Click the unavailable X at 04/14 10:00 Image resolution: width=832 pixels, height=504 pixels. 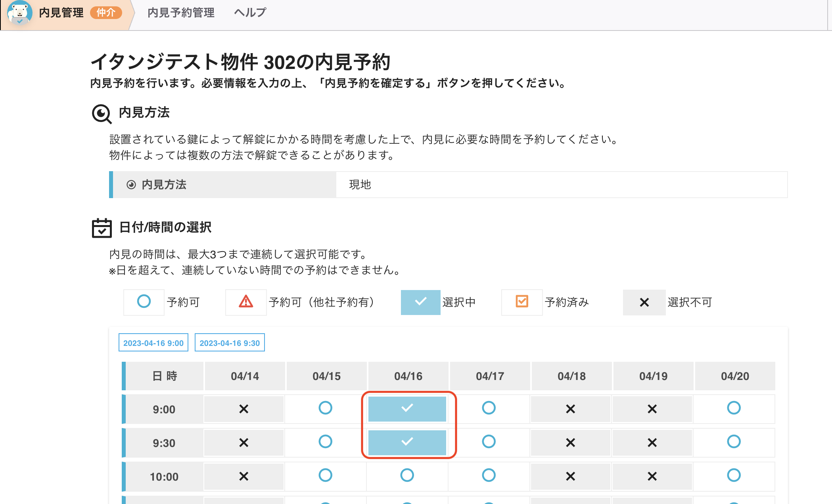coord(244,476)
